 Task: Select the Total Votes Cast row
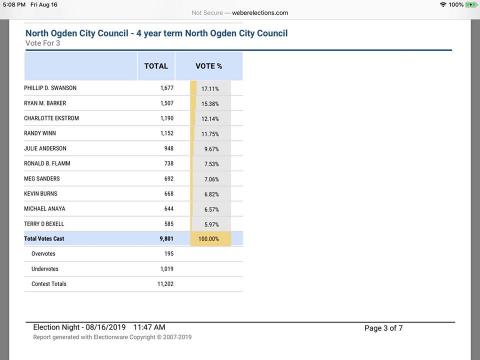point(133,239)
